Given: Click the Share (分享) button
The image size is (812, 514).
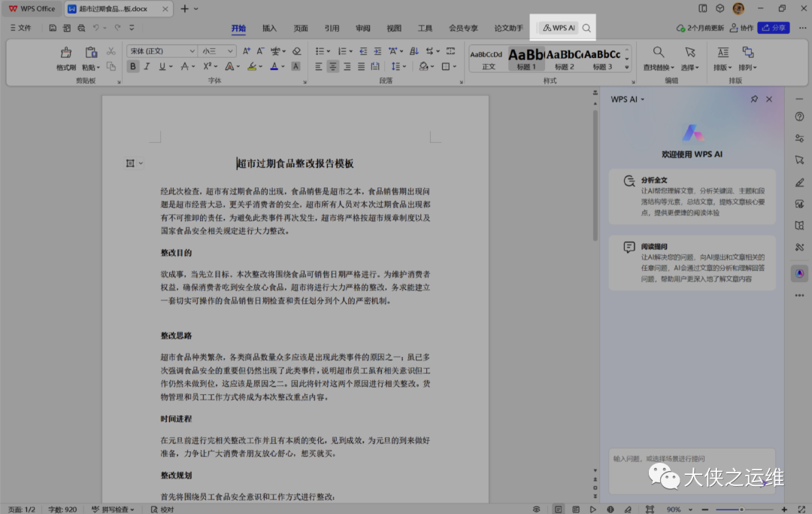Looking at the screenshot, I should click(773, 28).
